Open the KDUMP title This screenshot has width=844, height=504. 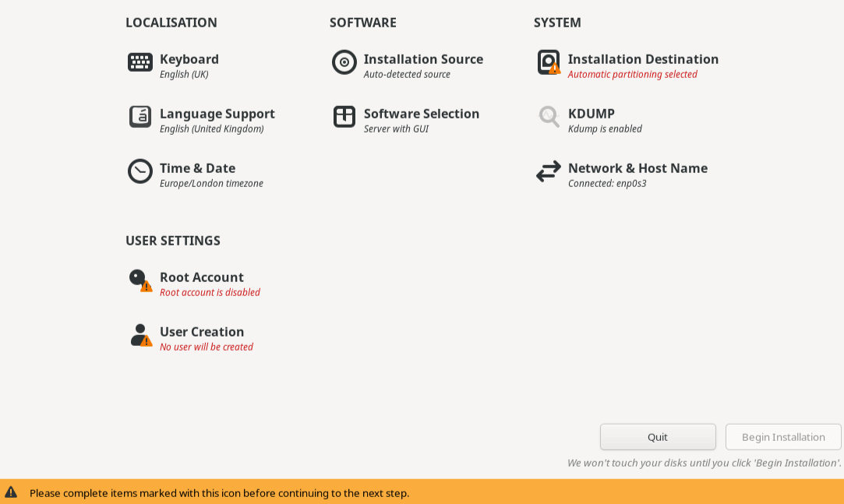tap(591, 114)
